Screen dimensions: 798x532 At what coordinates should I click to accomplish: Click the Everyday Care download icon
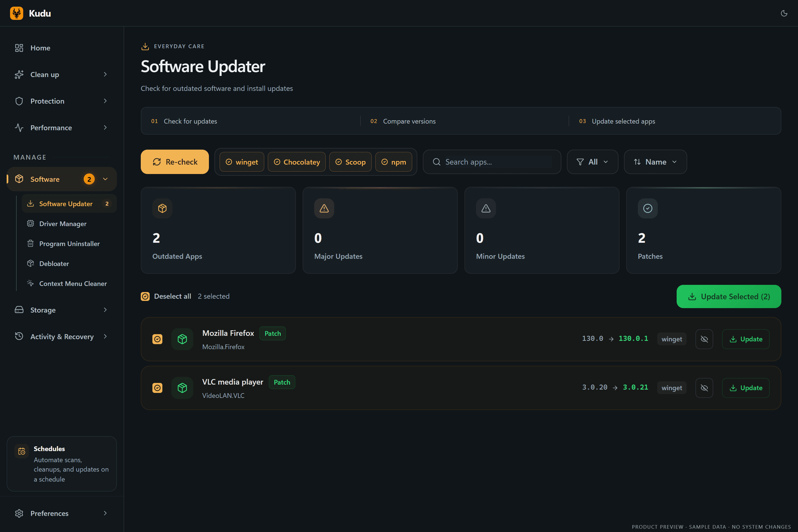coord(145,46)
